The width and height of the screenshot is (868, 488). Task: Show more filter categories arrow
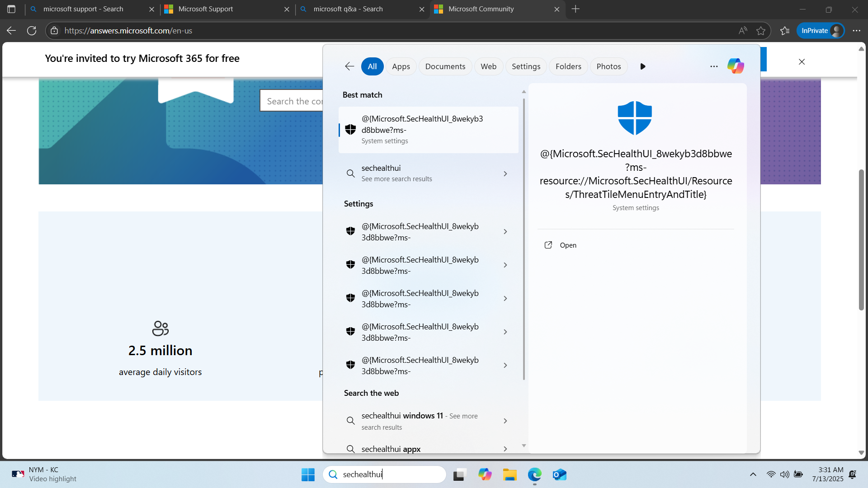(x=643, y=66)
